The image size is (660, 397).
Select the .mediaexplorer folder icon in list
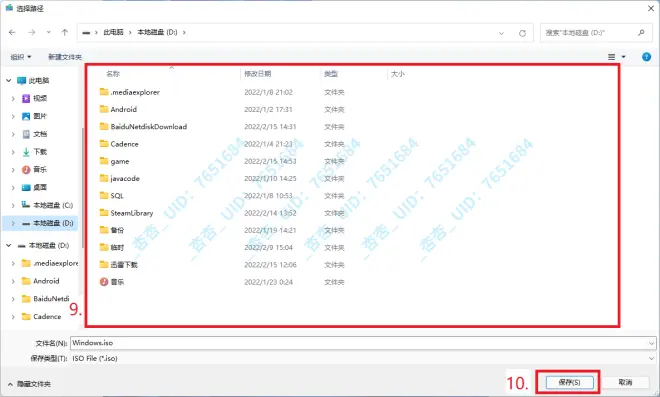[x=104, y=92]
